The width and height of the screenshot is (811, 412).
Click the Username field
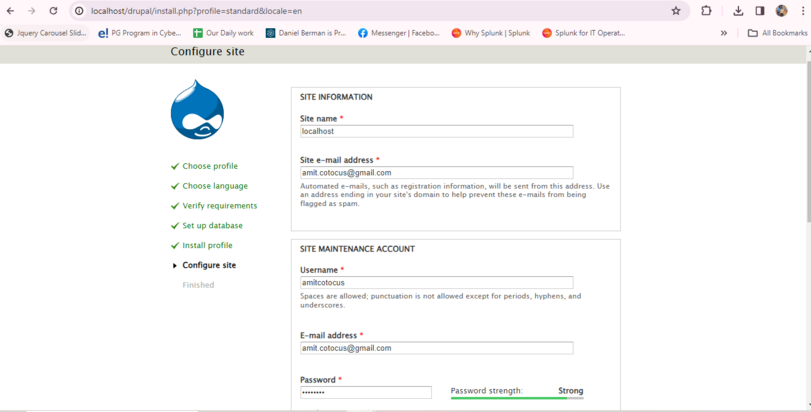tap(437, 283)
